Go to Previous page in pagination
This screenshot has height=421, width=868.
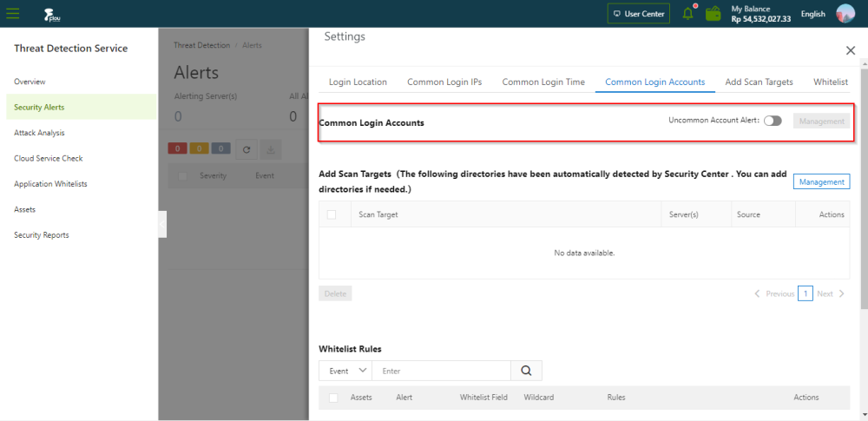click(x=774, y=293)
